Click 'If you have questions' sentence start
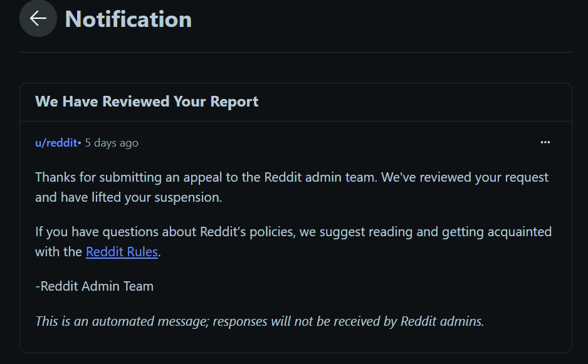The image size is (588, 364). point(88,232)
